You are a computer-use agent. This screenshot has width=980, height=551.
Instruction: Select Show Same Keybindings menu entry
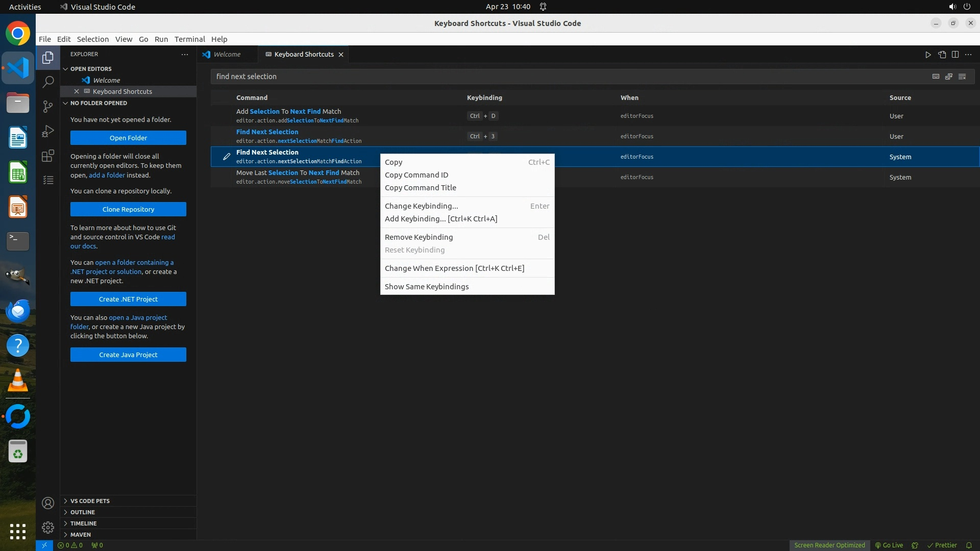tap(427, 287)
